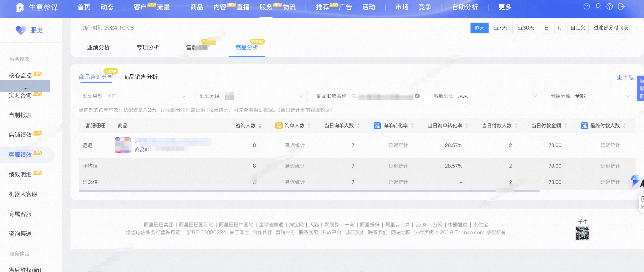Screen dimensions: 644x272
Task: Expand the 客服旺旺 dropdown
Action: click(486, 96)
